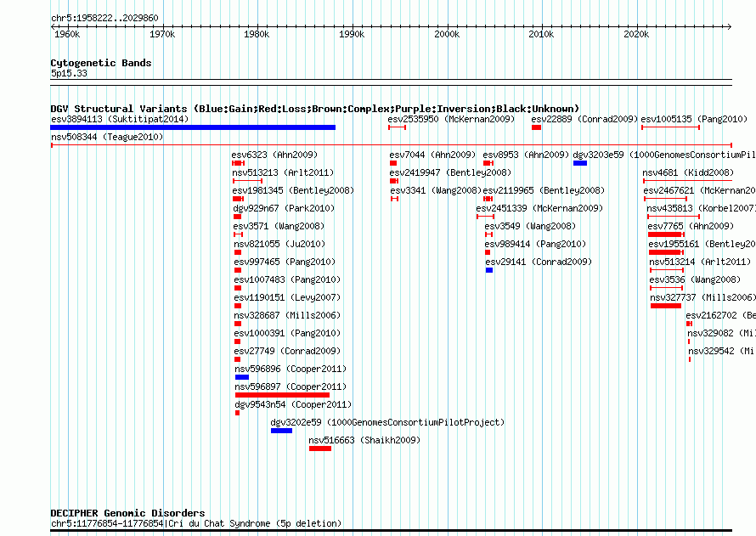
Task: Open esv2419947 (Bentley2008) variant label
Action: [450, 172]
